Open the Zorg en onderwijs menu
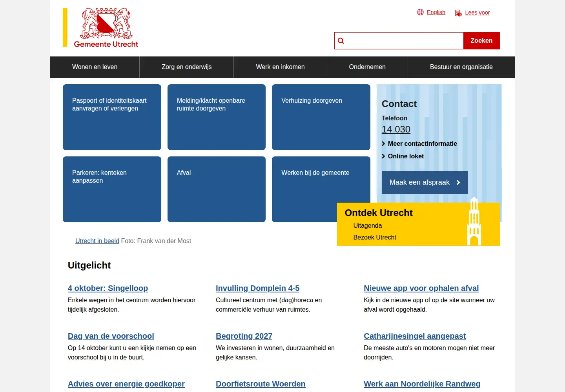The image size is (565, 392). (187, 67)
